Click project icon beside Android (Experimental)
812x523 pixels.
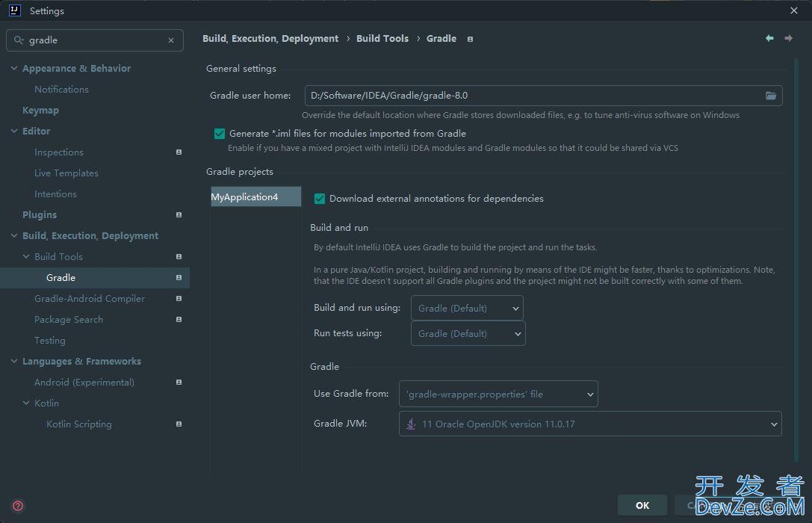click(179, 382)
